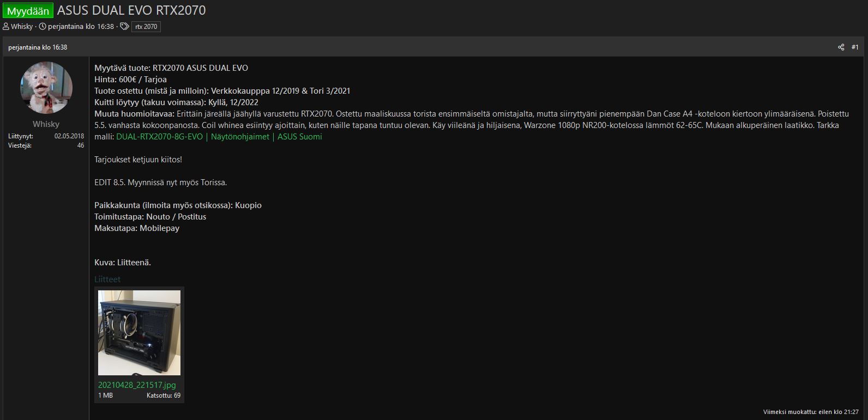Click the Katsottu: 69 view count

[x=164, y=395]
